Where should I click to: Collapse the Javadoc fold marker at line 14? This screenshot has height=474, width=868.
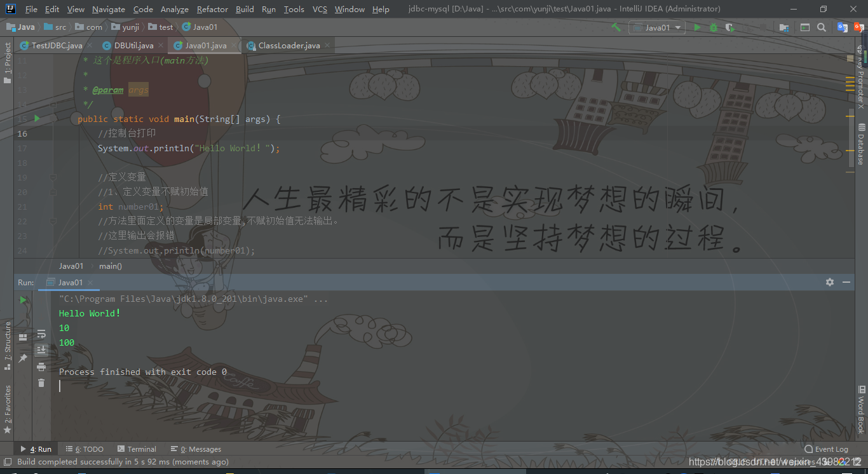pyautogui.click(x=53, y=104)
